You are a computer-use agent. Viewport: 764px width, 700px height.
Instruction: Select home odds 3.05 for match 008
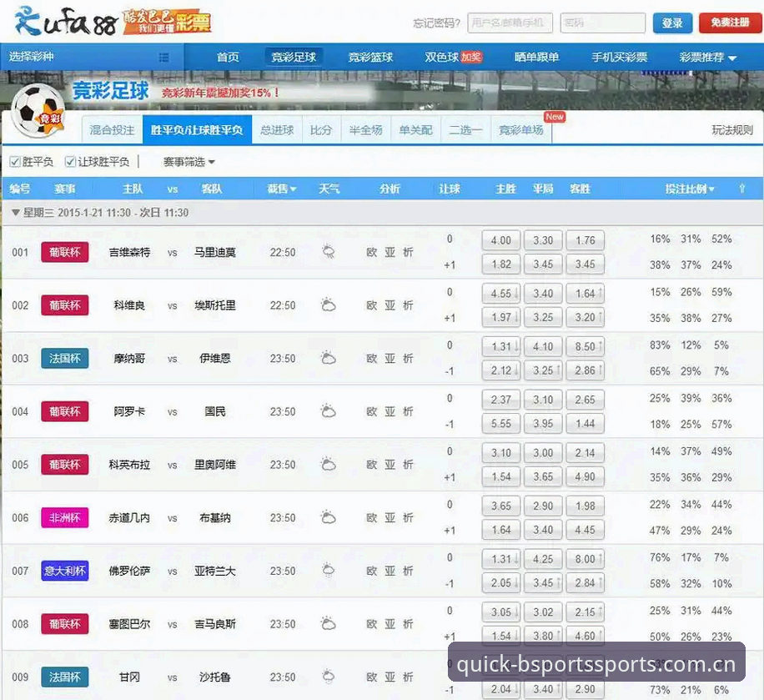501,612
